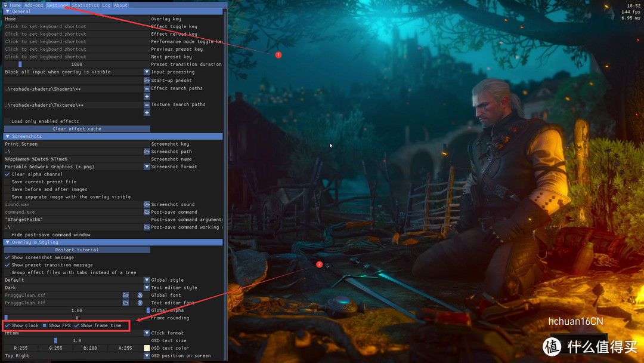Image resolution: width=644 pixels, height=363 pixels.
Task: Click the Global alpha slider
Action: [77, 310]
